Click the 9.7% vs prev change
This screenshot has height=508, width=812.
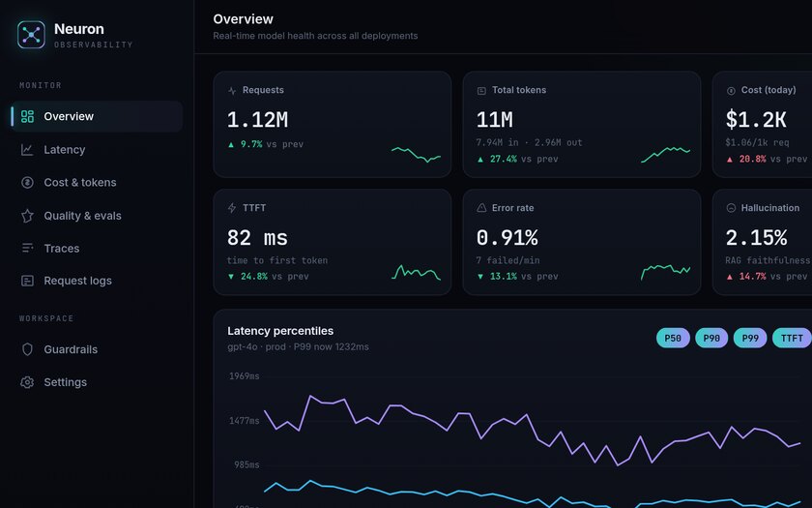tap(266, 144)
